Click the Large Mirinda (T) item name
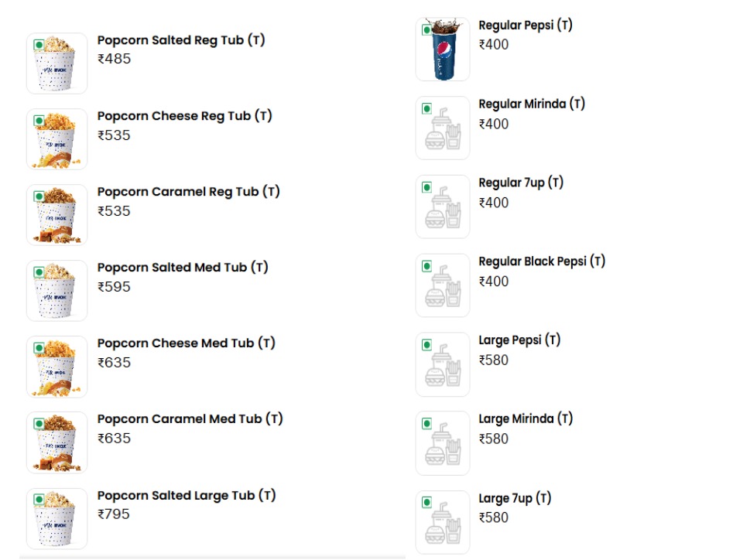 tap(526, 419)
